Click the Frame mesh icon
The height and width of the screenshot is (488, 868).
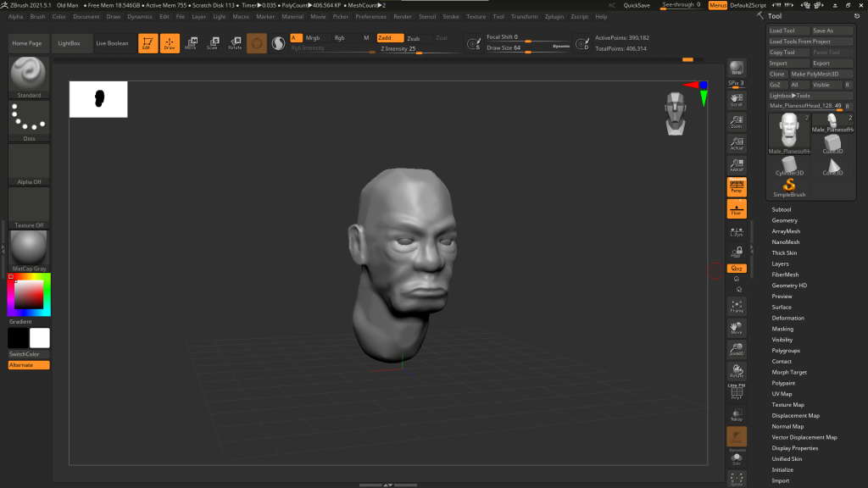point(737,306)
